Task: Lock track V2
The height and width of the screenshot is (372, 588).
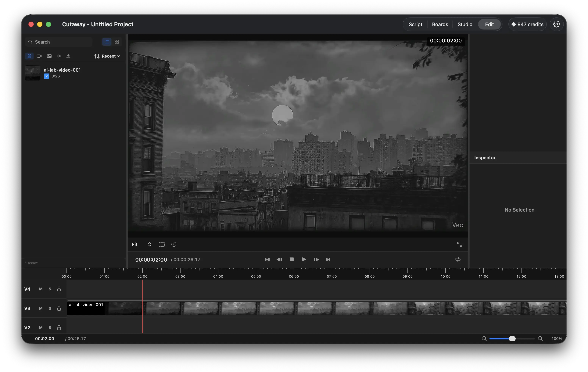Action: [59, 327]
